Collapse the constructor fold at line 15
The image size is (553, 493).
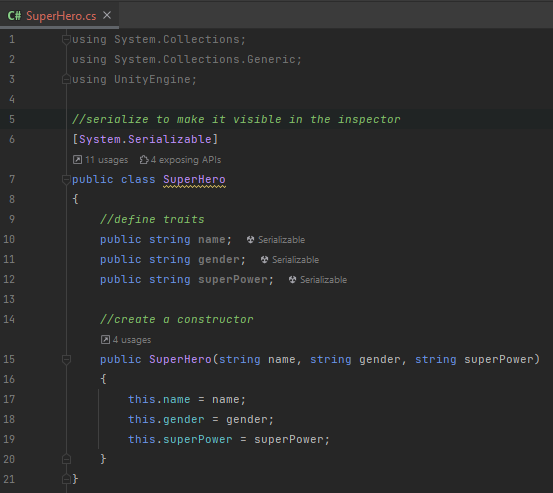66,359
